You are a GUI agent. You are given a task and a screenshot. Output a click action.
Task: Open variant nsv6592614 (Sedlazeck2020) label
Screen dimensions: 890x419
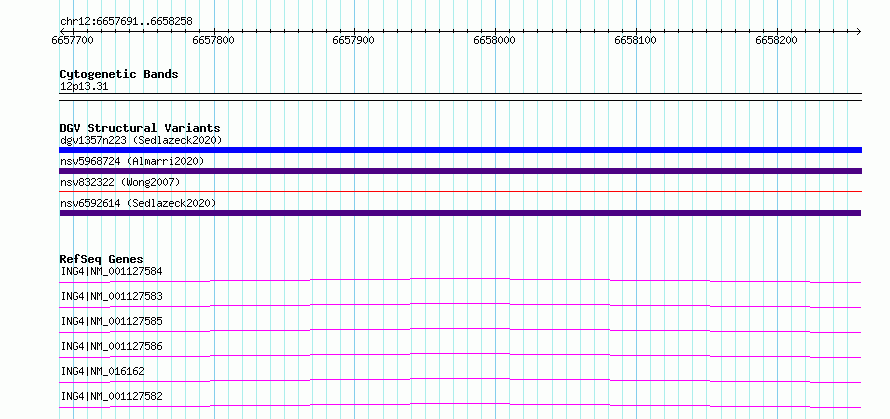[x=138, y=203]
